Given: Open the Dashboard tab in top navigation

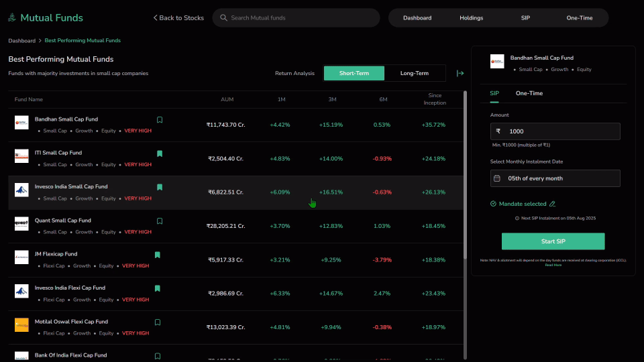Looking at the screenshot, I should [x=417, y=18].
